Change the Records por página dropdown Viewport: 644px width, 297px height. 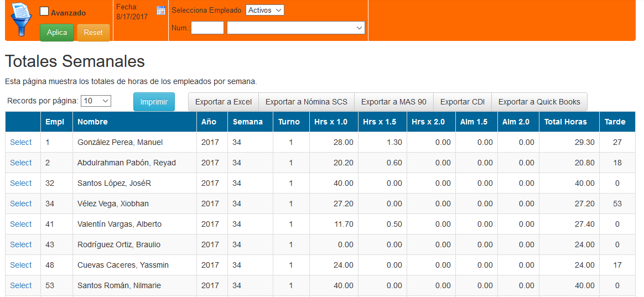click(96, 101)
